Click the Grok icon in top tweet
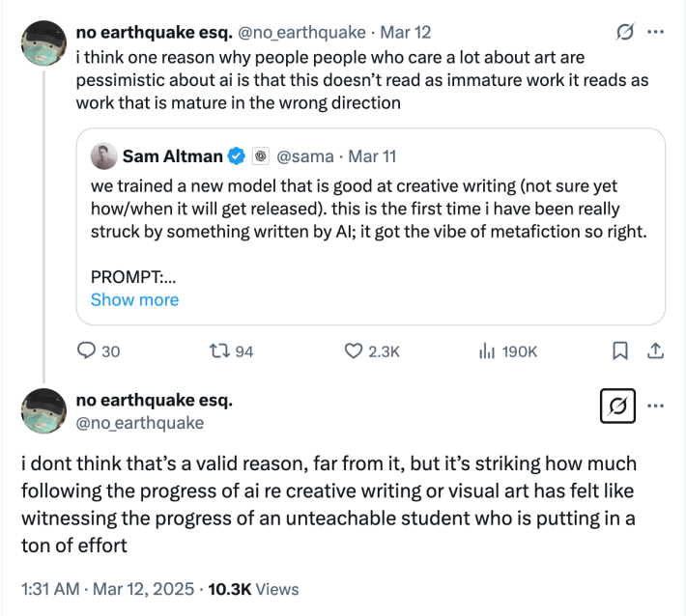The height and width of the screenshot is (616, 686). pyautogui.click(x=625, y=32)
